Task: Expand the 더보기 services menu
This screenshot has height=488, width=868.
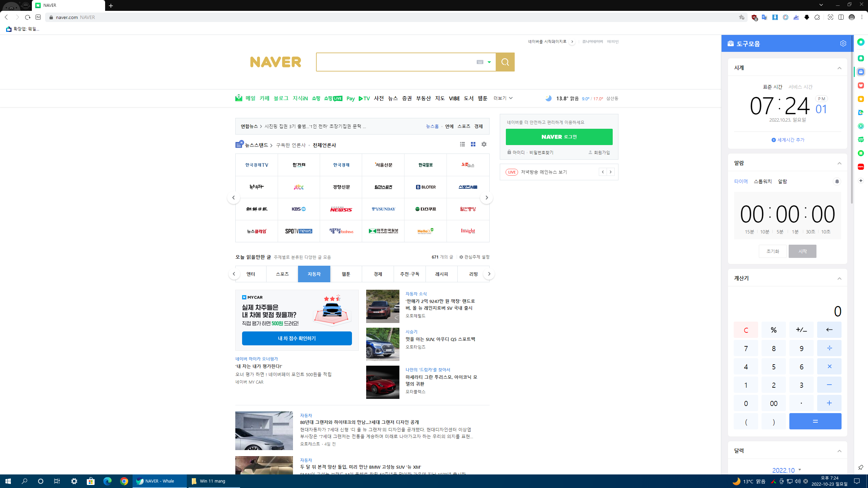Action: tap(503, 98)
